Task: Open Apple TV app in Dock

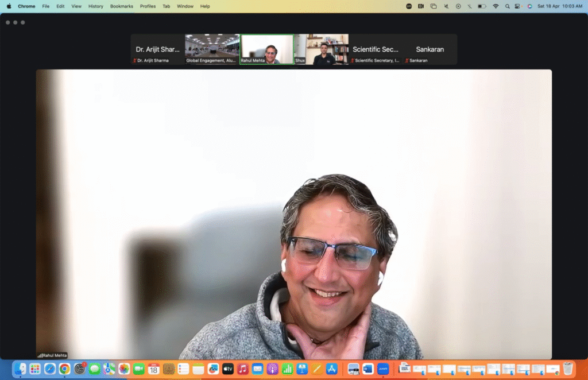Action: (x=228, y=369)
